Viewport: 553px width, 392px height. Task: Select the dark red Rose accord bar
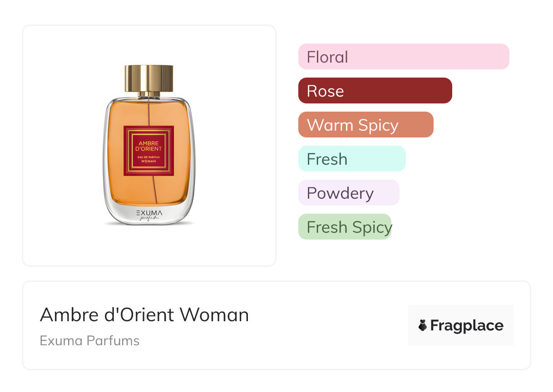375,91
